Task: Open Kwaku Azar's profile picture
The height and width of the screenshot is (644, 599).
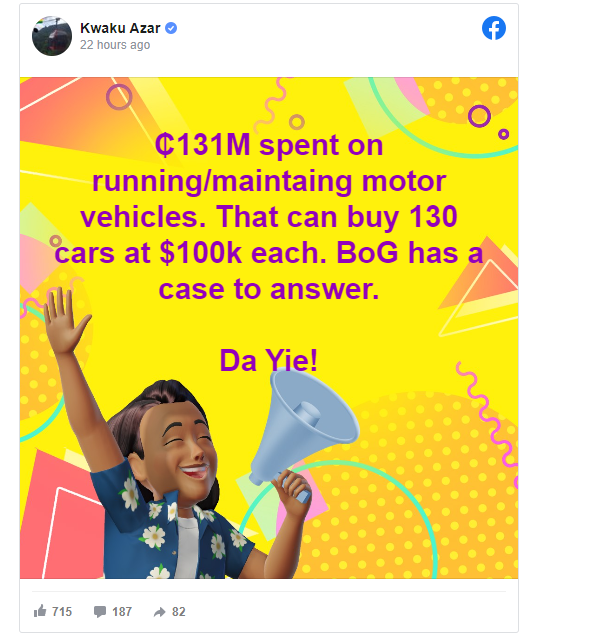Action: [52, 36]
